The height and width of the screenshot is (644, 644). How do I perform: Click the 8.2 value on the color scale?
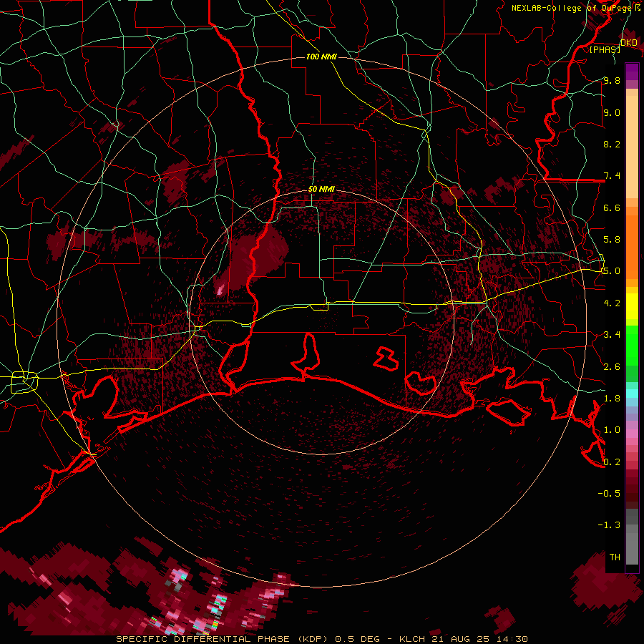pos(612,144)
